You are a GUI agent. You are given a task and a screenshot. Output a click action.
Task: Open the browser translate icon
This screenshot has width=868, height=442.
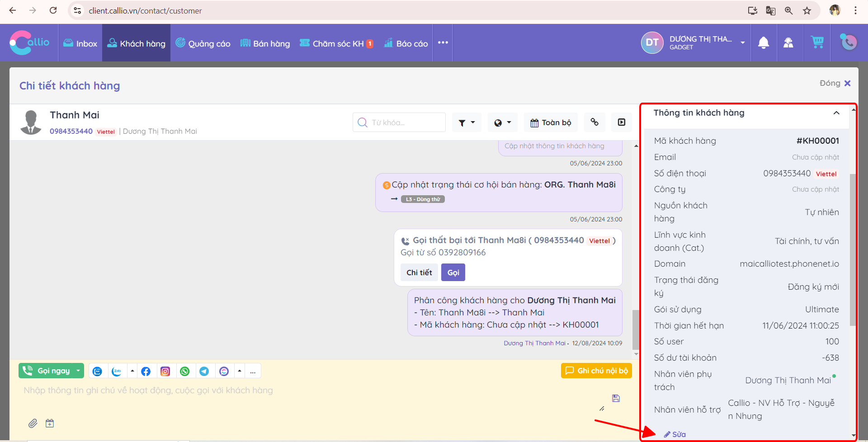pos(771,10)
